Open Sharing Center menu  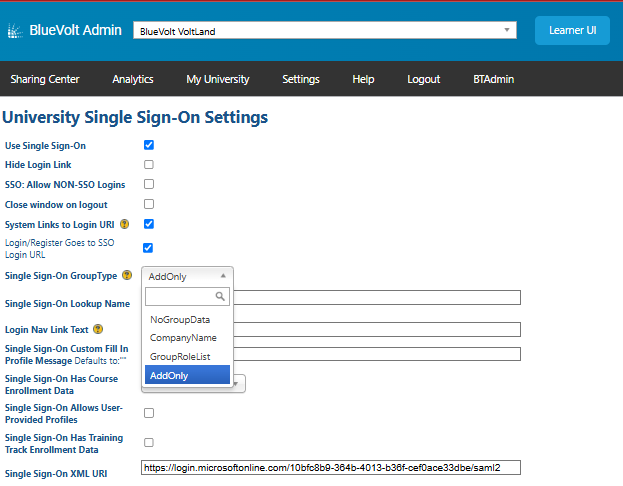(x=45, y=79)
